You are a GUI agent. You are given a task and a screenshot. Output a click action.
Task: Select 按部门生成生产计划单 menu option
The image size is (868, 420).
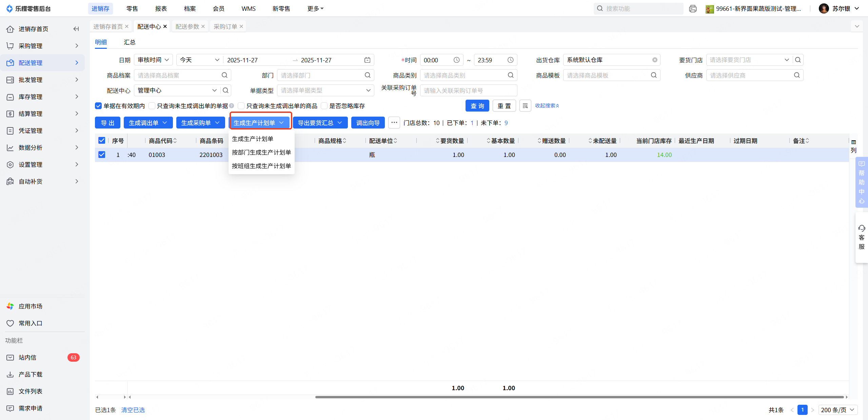[261, 153]
